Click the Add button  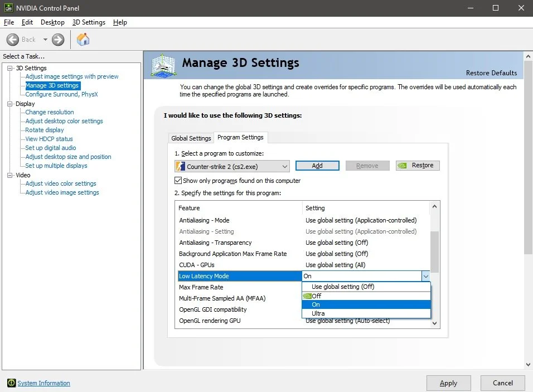(x=317, y=165)
